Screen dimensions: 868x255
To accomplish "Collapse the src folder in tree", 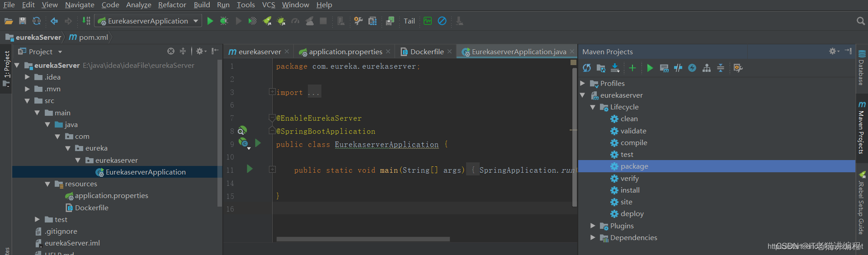I will 27,101.
